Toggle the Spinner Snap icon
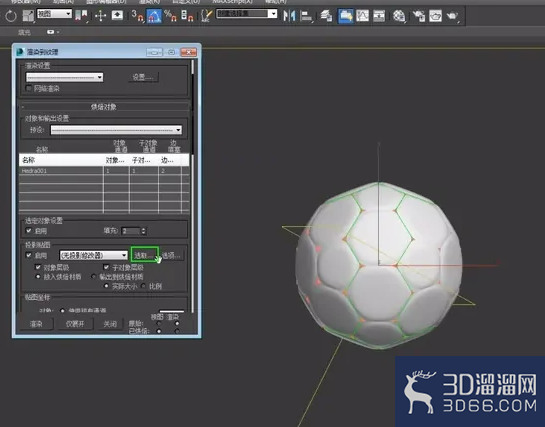The image size is (545, 427). 187,16
